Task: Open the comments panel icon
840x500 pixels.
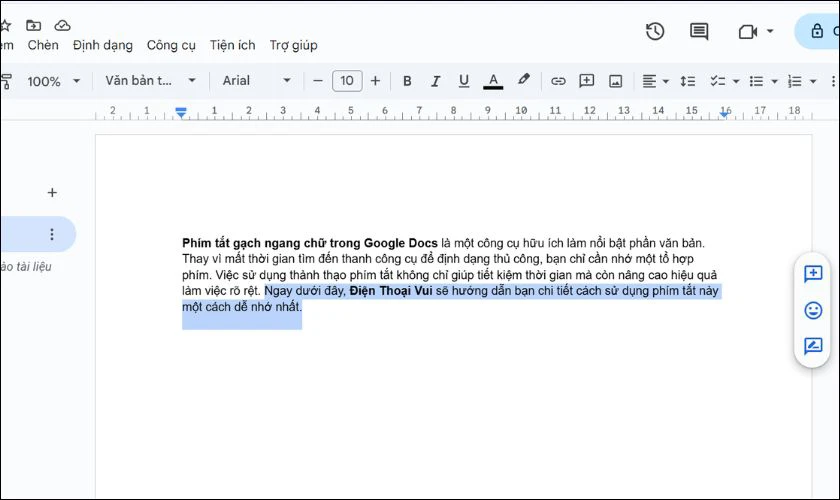Action: click(699, 32)
